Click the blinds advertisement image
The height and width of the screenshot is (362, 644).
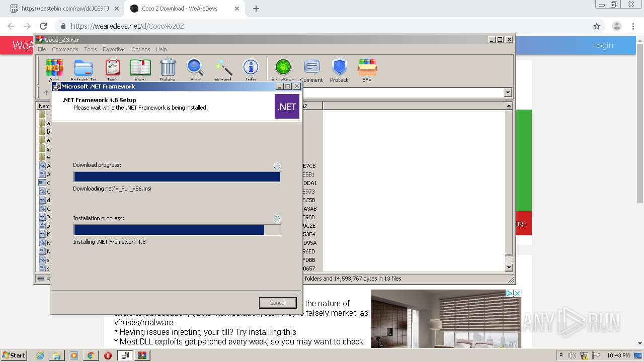point(446,319)
